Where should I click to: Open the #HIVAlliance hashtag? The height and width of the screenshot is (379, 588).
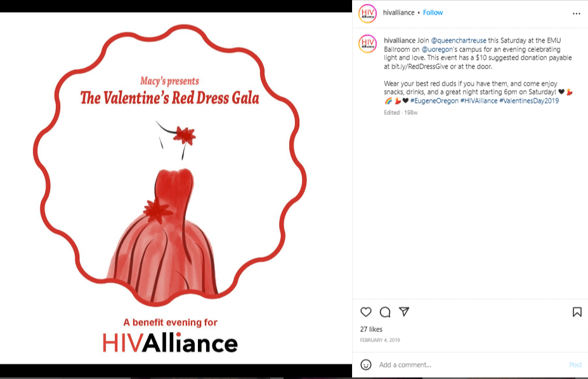479,100
